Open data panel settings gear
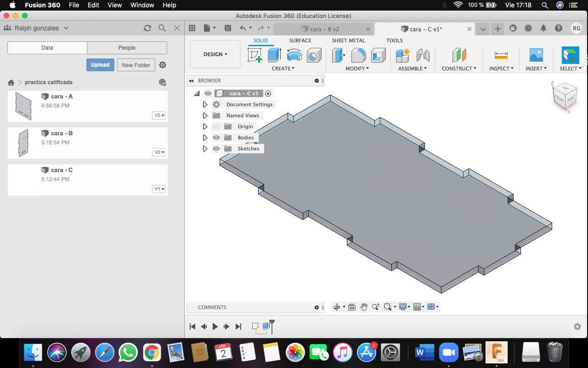This screenshot has height=368, width=588. [x=163, y=65]
